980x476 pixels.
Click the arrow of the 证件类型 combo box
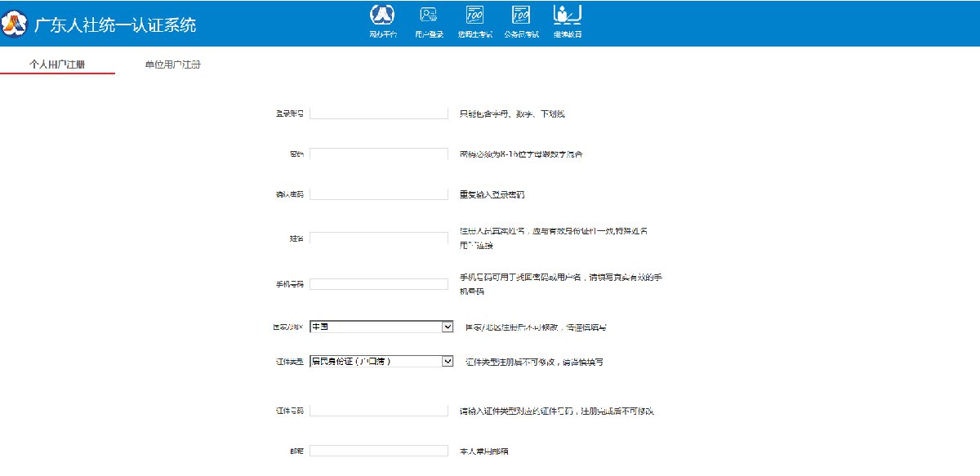coord(447,361)
